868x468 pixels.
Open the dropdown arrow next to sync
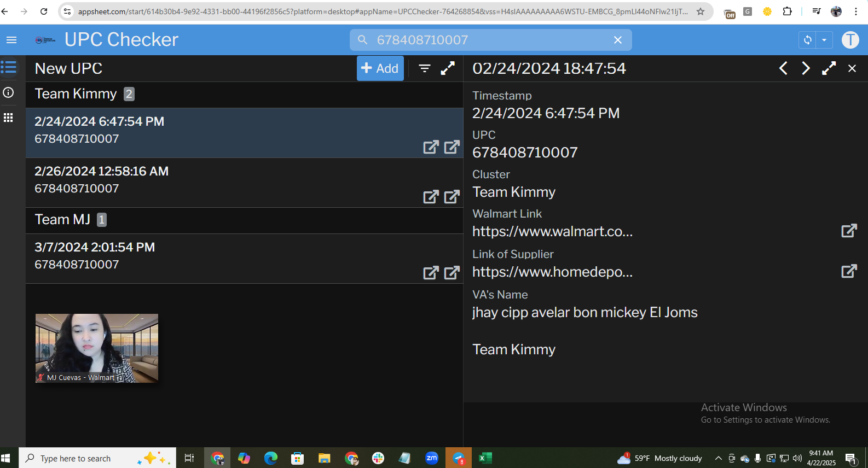pyautogui.click(x=824, y=40)
